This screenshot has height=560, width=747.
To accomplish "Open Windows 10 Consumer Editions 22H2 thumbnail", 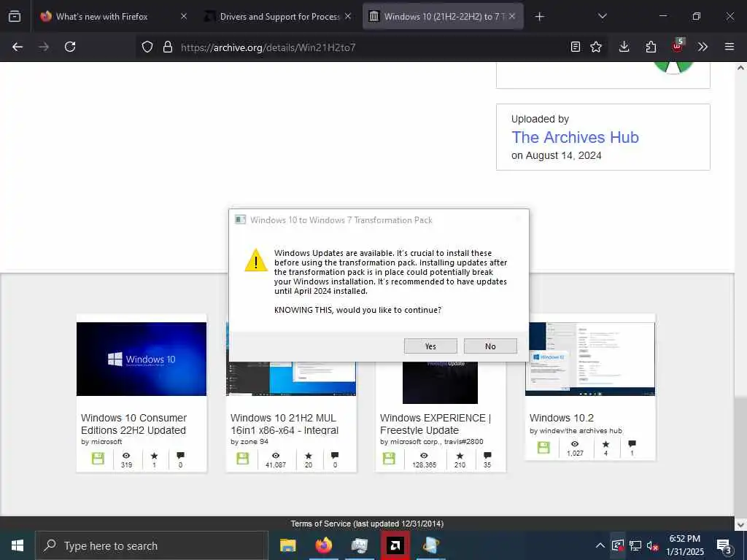I will tap(142, 359).
